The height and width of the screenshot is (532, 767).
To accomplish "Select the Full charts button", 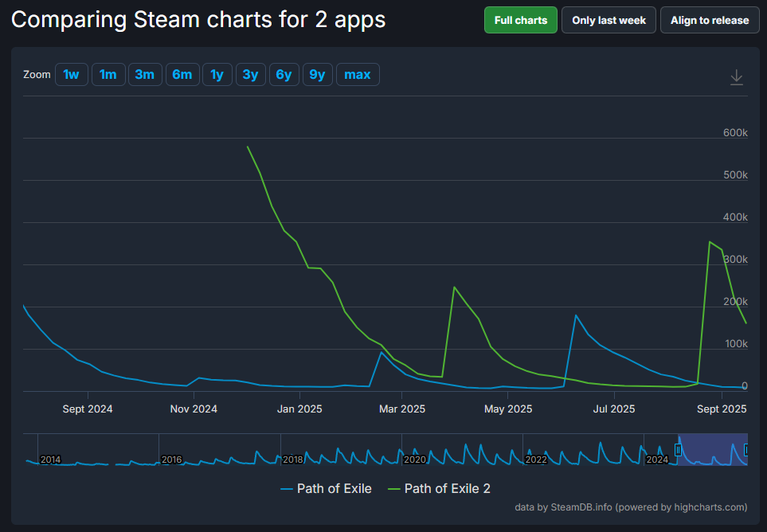I will [x=520, y=20].
